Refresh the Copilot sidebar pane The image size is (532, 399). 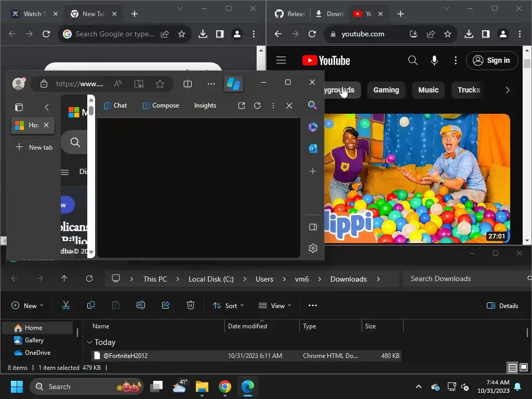coord(258,105)
